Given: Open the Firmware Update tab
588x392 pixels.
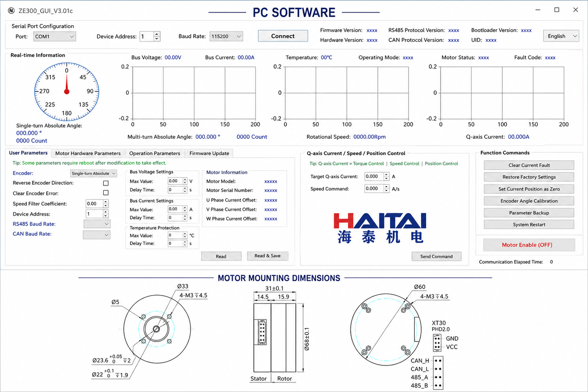Looking at the screenshot, I should [209, 153].
